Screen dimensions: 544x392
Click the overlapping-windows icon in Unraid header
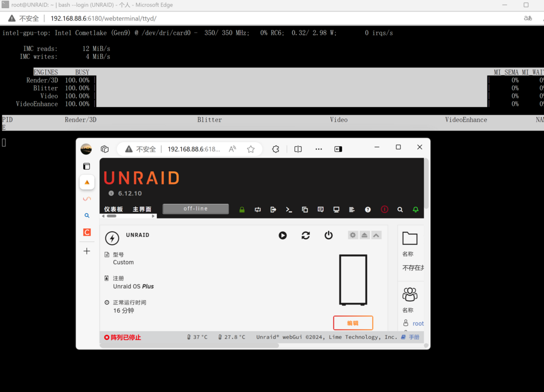[x=305, y=209]
